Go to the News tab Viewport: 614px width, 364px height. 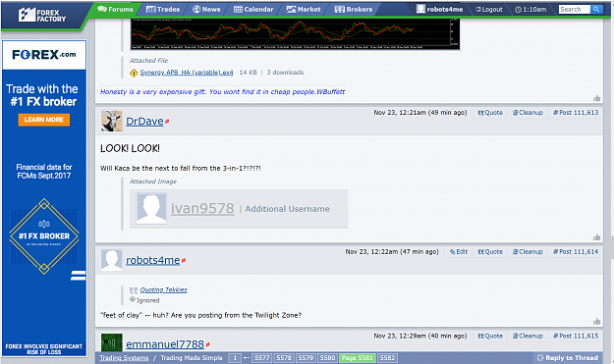point(206,9)
